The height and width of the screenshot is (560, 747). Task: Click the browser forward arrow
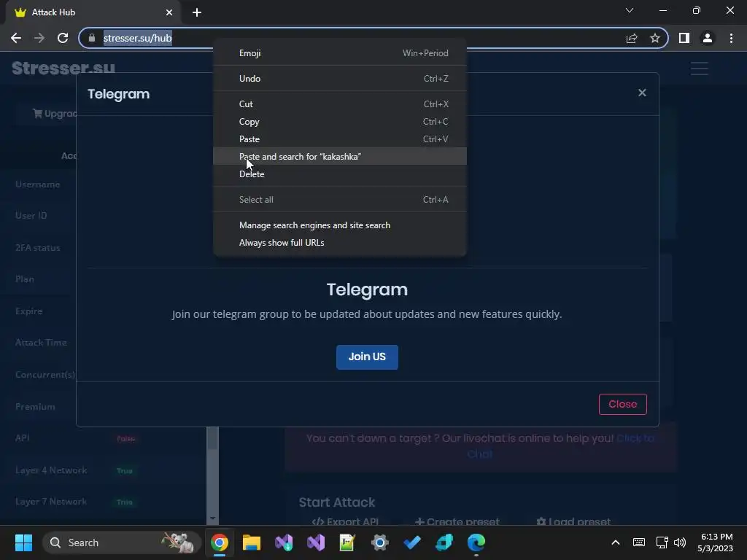39,38
